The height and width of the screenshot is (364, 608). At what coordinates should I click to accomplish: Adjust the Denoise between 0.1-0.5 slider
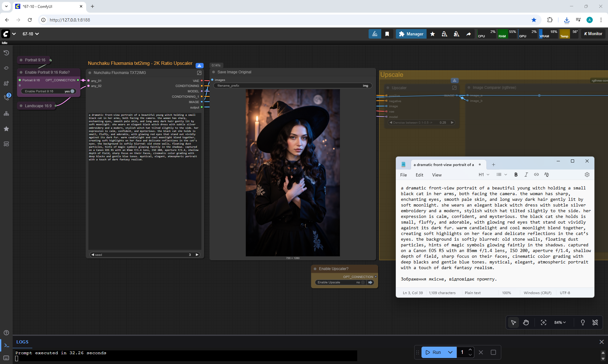coord(421,122)
